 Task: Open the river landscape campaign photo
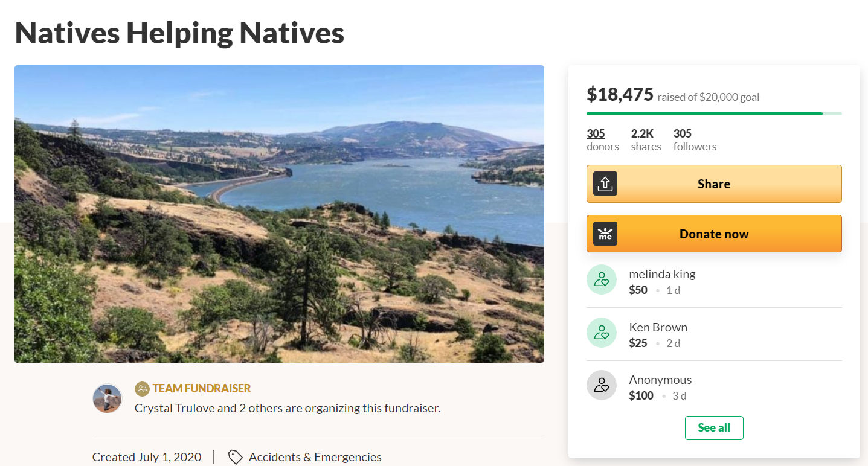pyautogui.click(x=279, y=214)
